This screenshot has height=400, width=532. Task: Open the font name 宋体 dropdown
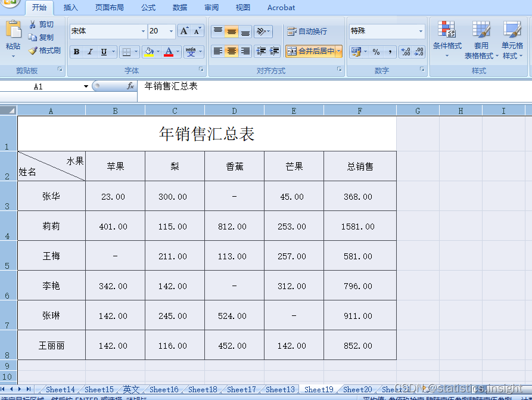click(x=143, y=31)
